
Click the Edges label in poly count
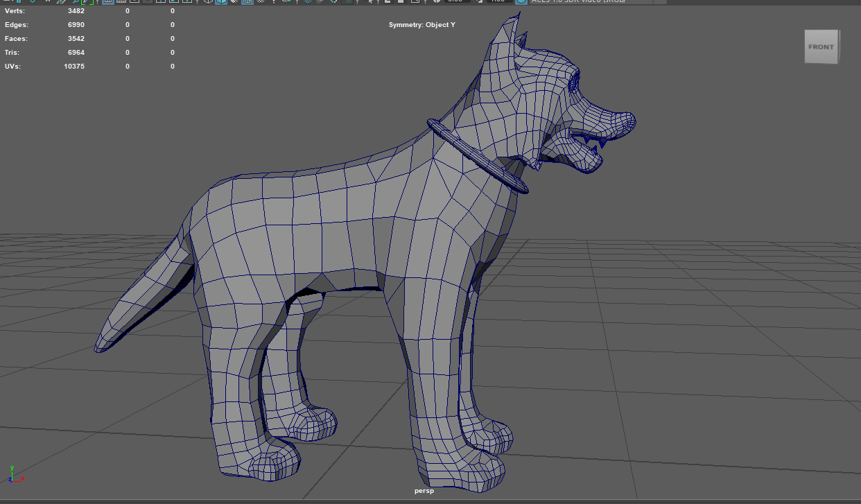coord(17,25)
